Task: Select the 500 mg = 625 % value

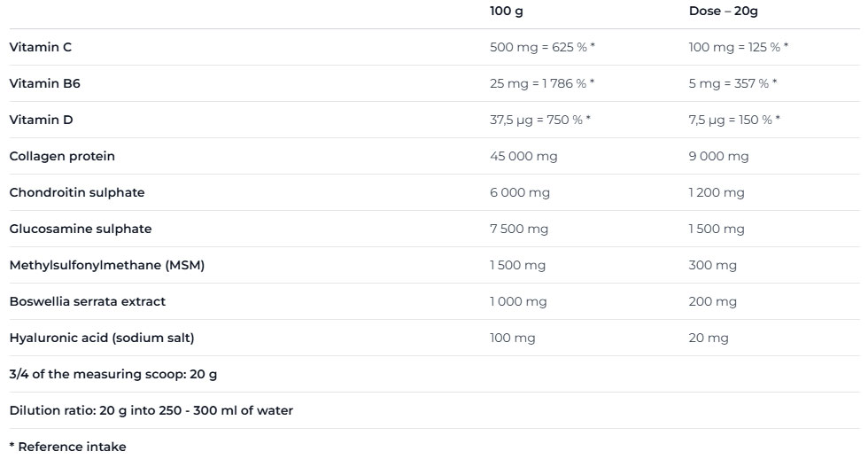Action: point(542,47)
